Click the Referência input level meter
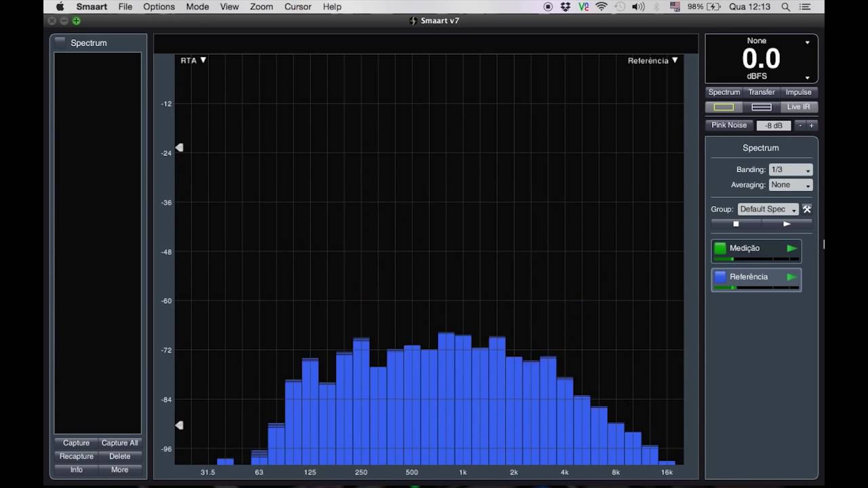This screenshot has width=868, height=488. (756, 287)
